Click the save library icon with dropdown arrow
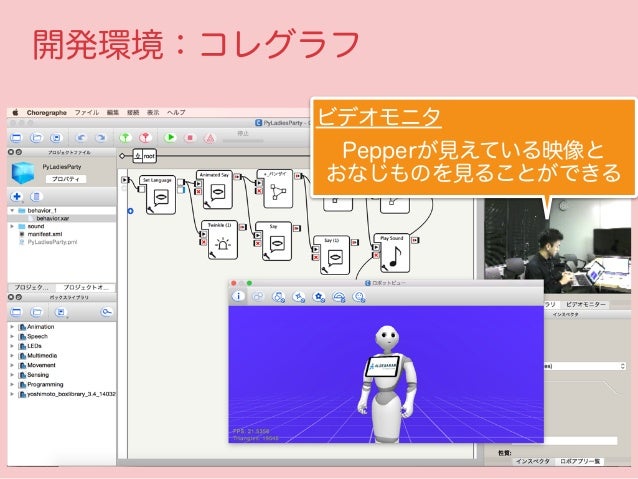Image resolution: width=638 pixels, height=479 pixels. click(61, 313)
